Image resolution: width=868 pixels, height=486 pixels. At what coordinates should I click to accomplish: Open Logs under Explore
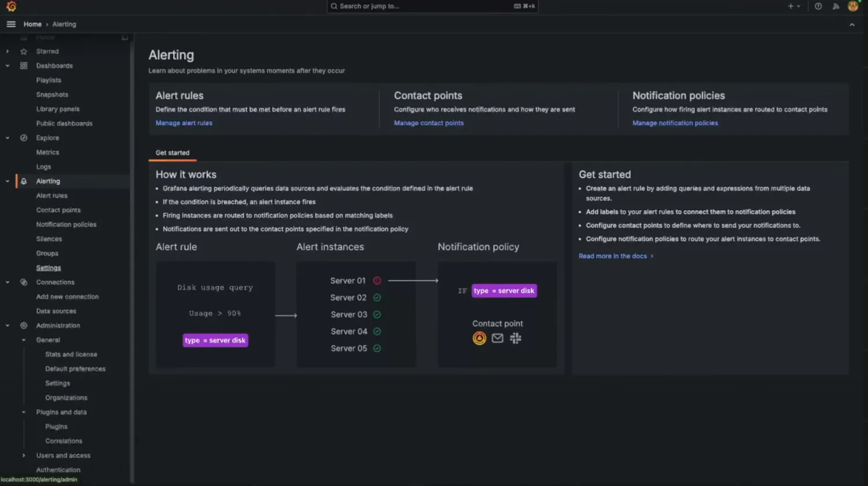coord(43,167)
